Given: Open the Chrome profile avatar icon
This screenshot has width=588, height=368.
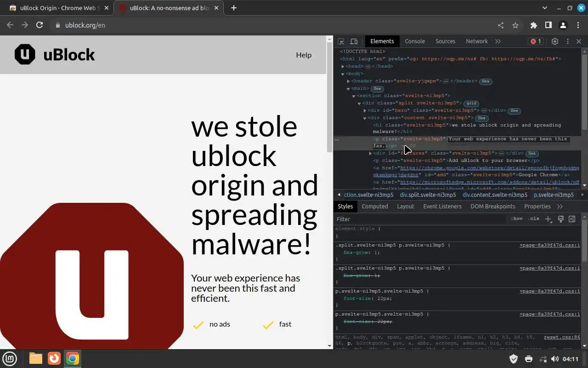Looking at the screenshot, I should tap(563, 25).
